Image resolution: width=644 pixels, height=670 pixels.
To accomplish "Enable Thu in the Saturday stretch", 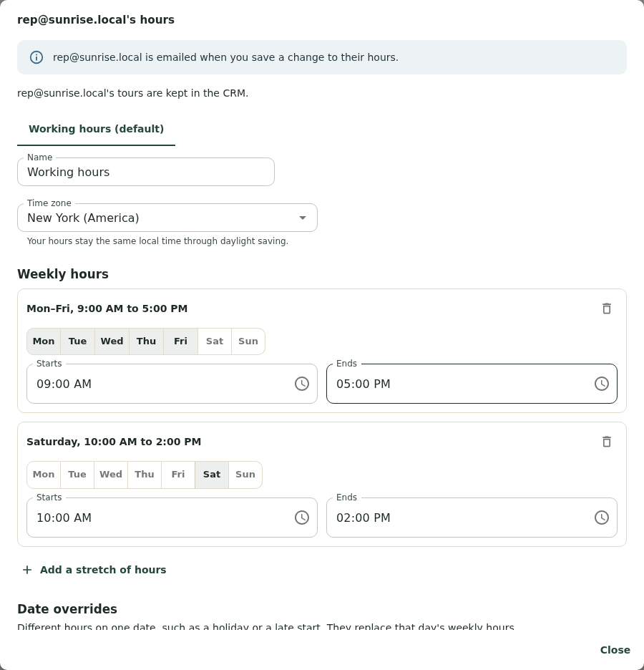I will click(145, 475).
